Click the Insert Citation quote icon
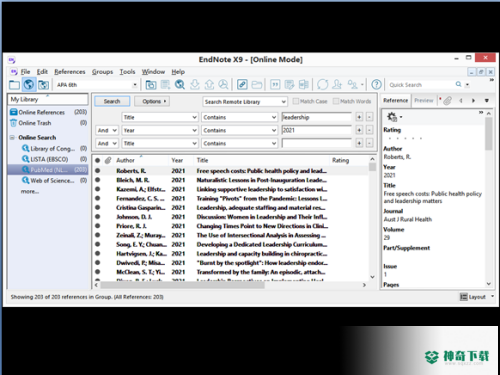The image size is (500, 375). pyautogui.click(x=275, y=85)
